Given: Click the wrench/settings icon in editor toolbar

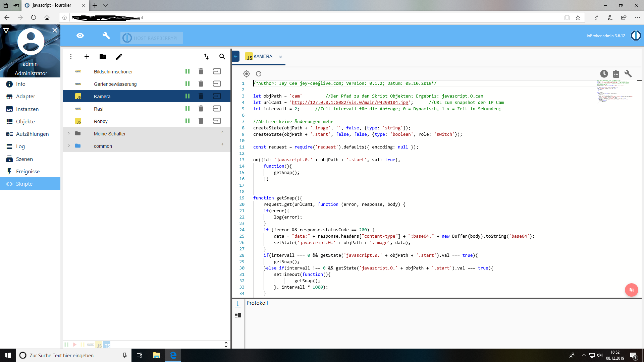Looking at the screenshot, I should (628, 74).
